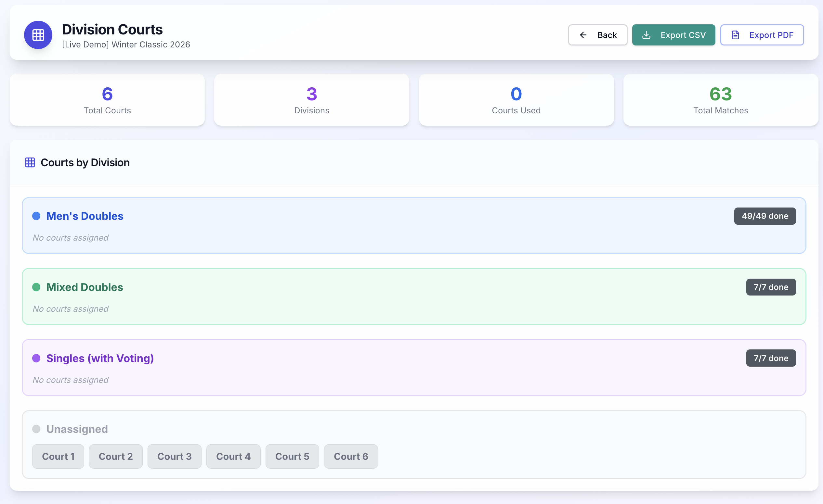
Task: Click the gray dot beside Unassigned
Action: click(x=36, y=429)
